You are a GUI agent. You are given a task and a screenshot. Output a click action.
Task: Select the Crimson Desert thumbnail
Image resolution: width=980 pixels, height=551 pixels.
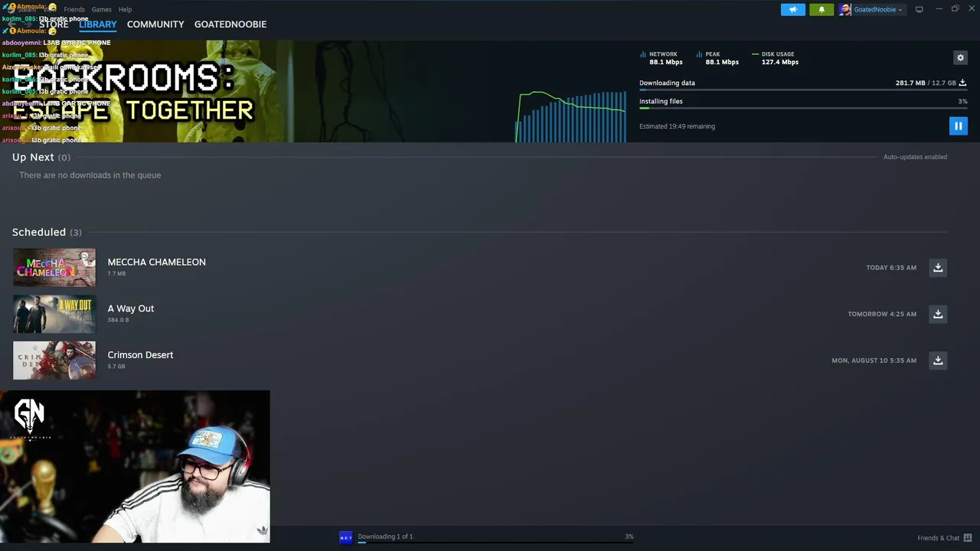coord(54,360)
